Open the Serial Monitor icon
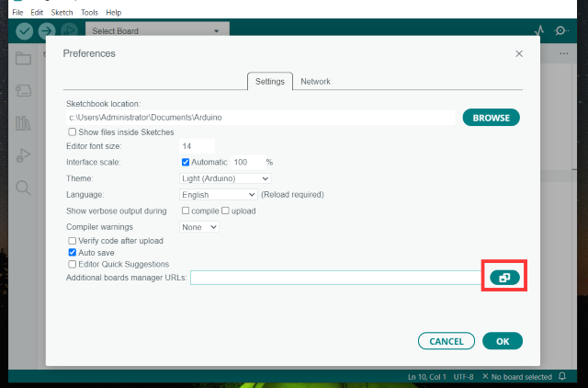588x388 pixels. [x=561, y=30]
